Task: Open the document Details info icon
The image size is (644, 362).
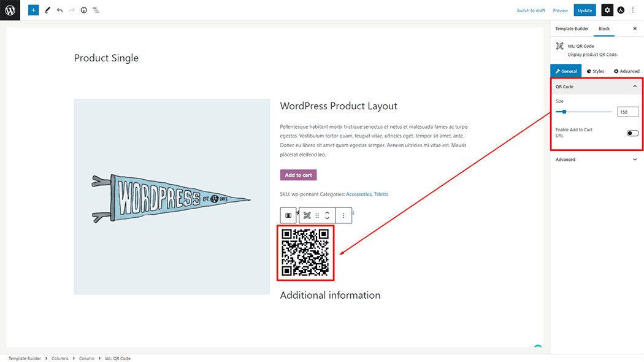Action: tap(84, 10)
